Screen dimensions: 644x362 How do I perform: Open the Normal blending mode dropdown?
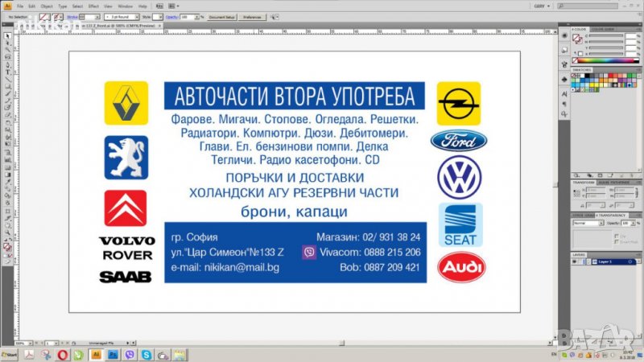(592, 223)
